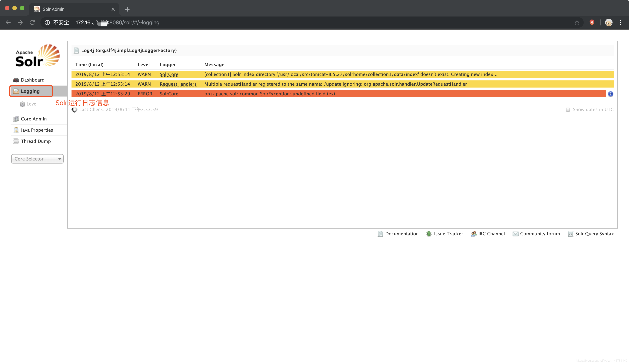Click the Documentation page icon
629x364 pixels.
pos(380,234)
